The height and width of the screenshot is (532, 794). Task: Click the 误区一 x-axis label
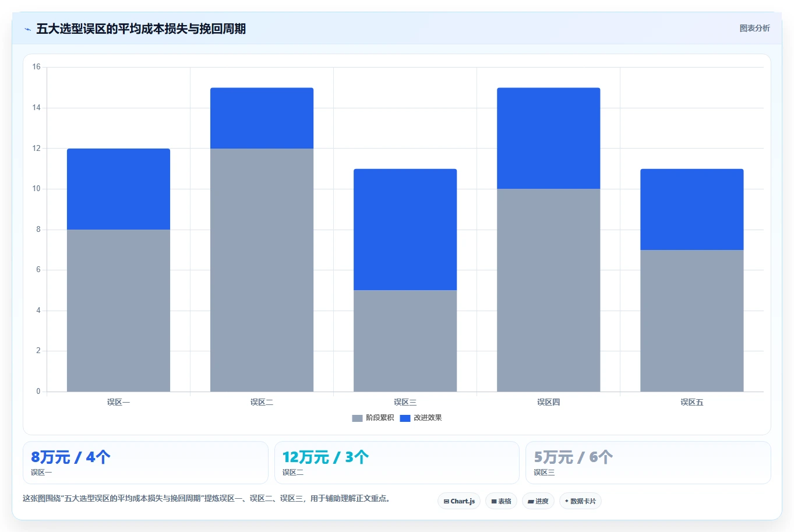[119, 402]
